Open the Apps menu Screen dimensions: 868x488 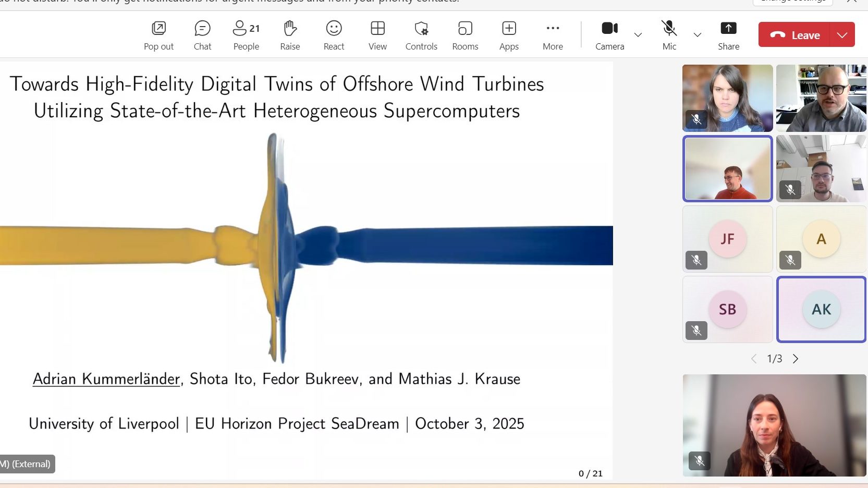point(509,35)
